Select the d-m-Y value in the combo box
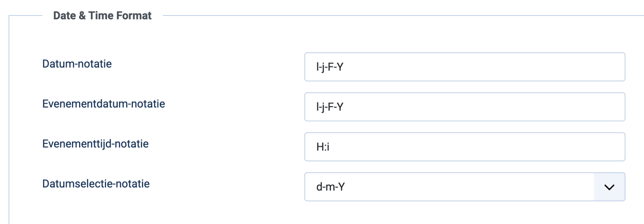This screenshot has height=224, width=644. (x=331, y=187)
